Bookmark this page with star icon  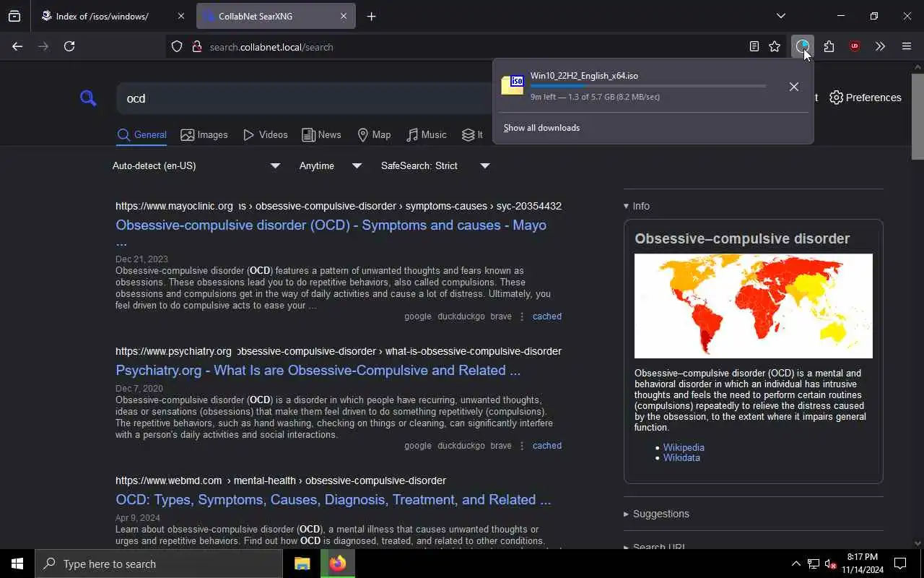pos(775,46)
